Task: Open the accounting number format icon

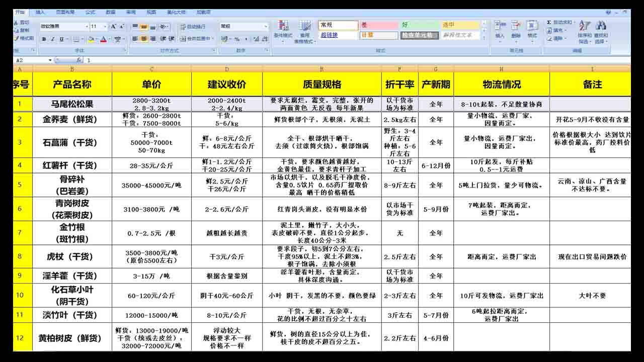Action: pyautogui.click(x=224, y=39)
